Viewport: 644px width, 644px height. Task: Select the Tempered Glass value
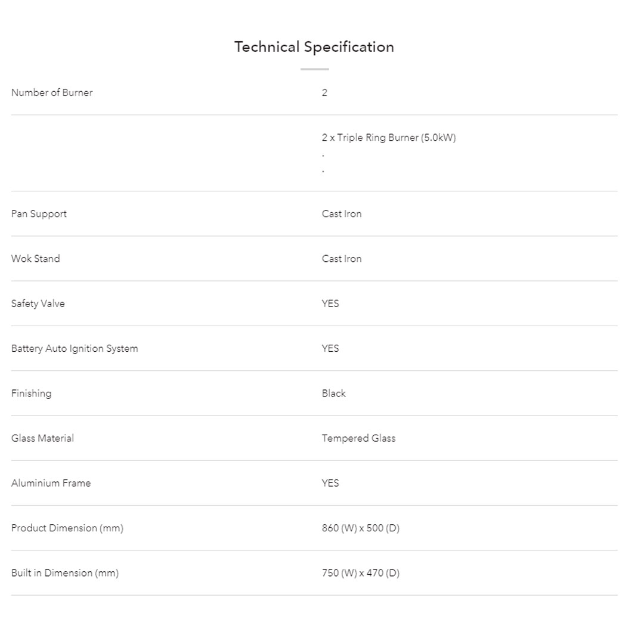point(358,438)
